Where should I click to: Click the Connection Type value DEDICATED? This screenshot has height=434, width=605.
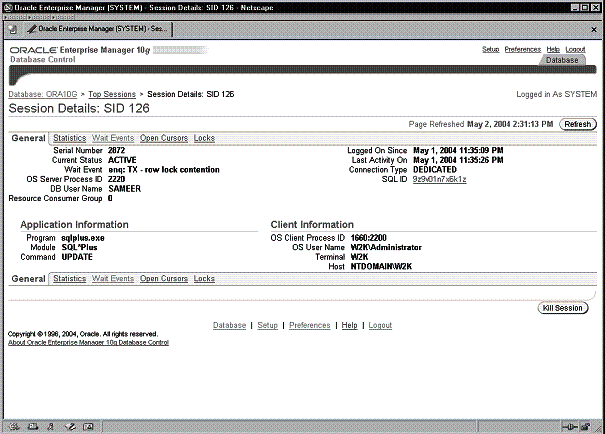(x=434, y=170)
